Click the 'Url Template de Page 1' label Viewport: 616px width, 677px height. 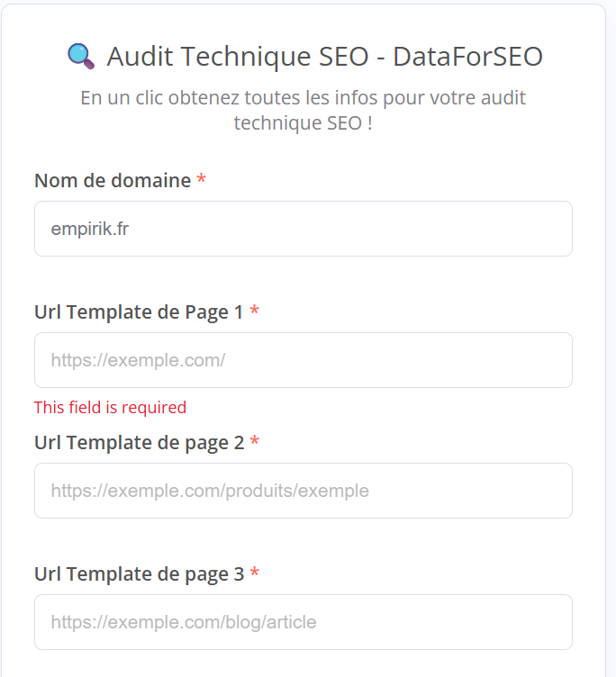point(139,311)
